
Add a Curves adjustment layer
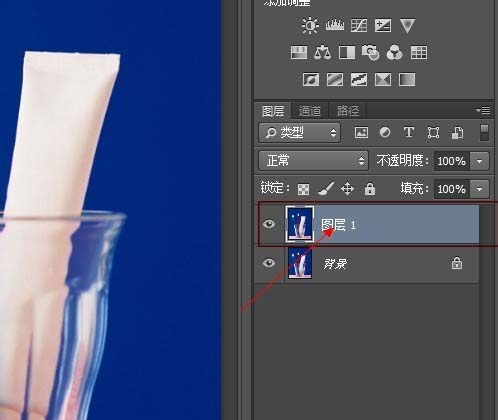tap(359, 25)
